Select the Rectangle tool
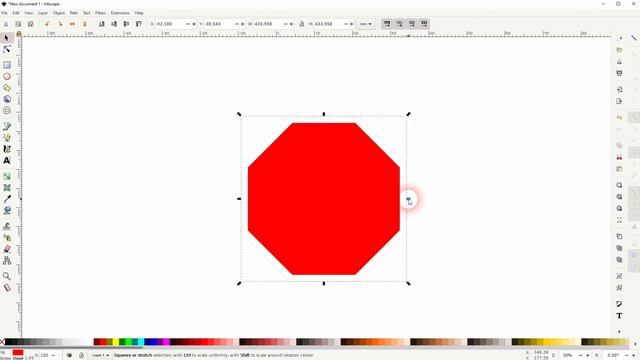Screen dimensions: 640x360 (x=7, y=65)
